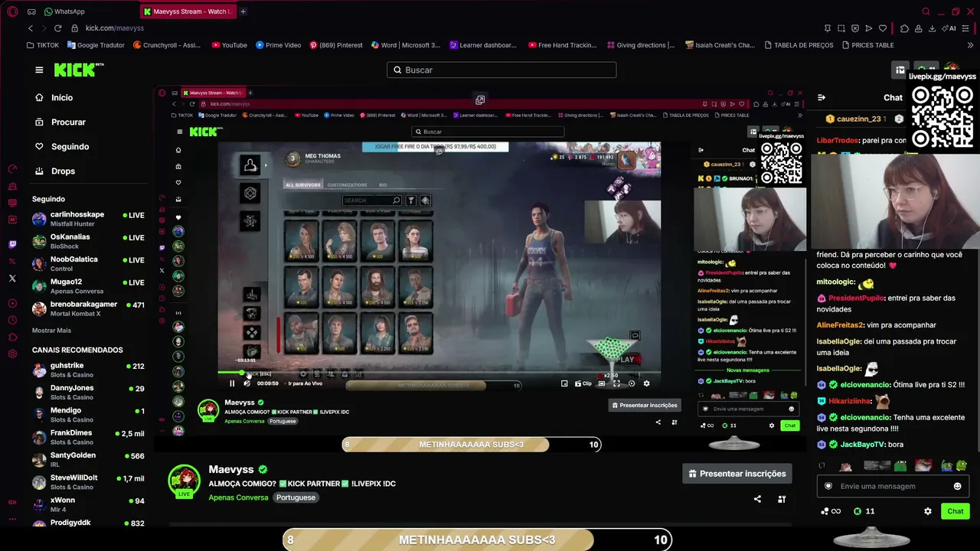This screenshot has height=551, width=980.
Task: Expand followed channels with Mostrar Mais
Action: point(51,331)
